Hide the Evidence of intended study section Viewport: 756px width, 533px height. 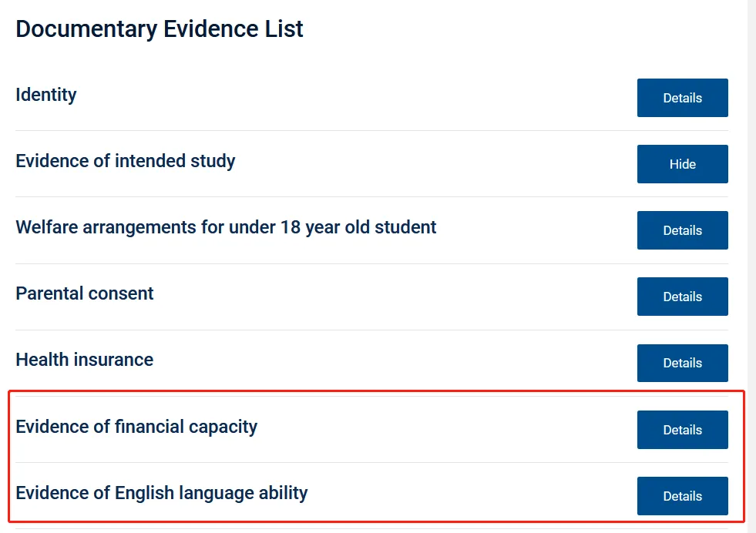pos(682,164)
